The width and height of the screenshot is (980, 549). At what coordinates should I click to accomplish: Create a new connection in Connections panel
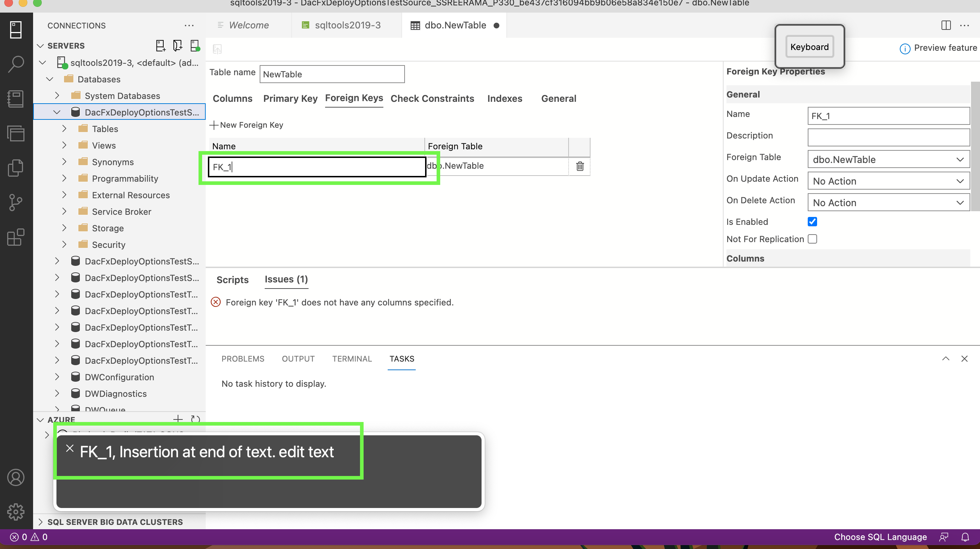(x=160, y=46)
